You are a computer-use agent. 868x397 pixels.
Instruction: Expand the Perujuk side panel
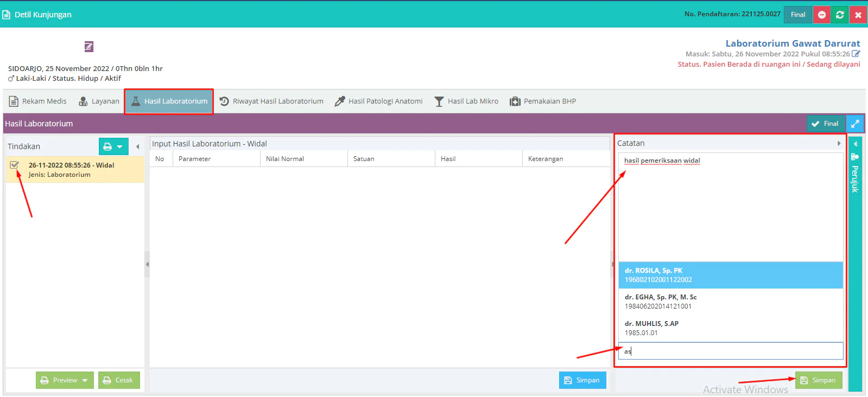855,144
